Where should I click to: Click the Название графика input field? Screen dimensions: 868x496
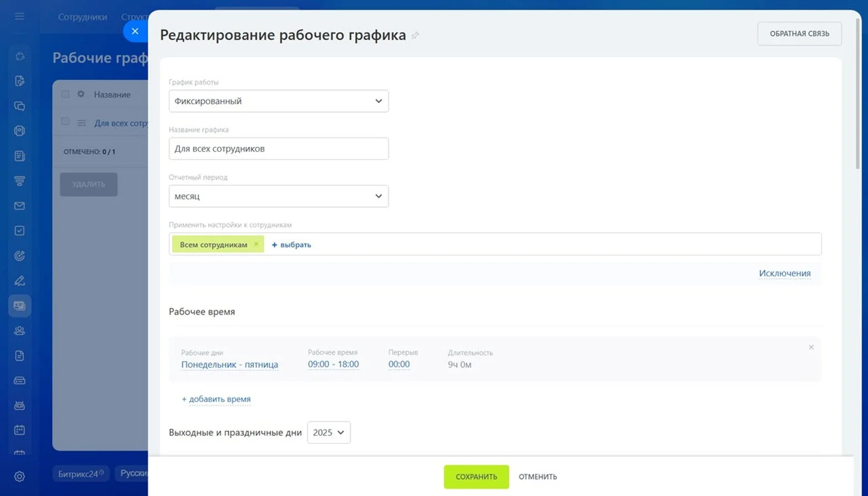279,149
